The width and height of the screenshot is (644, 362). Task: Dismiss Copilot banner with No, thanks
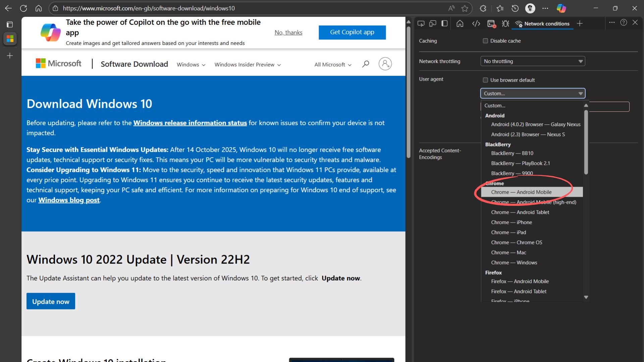(x=288, y=33)
